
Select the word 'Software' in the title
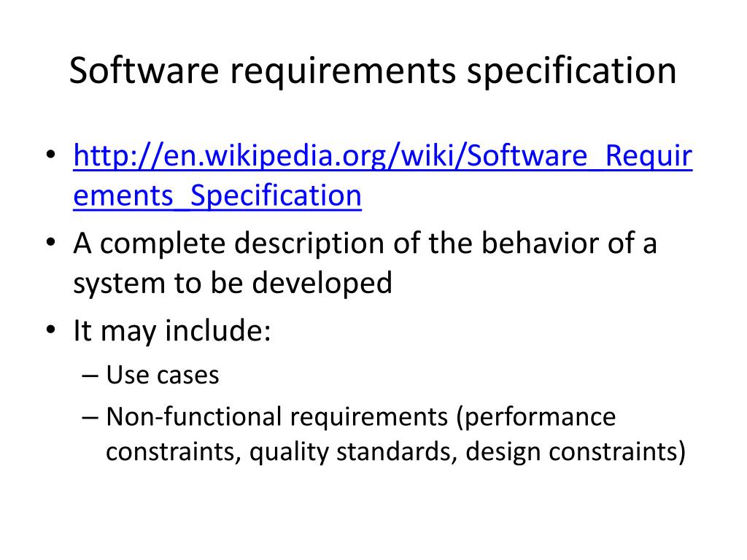click(x=144, y=71)
